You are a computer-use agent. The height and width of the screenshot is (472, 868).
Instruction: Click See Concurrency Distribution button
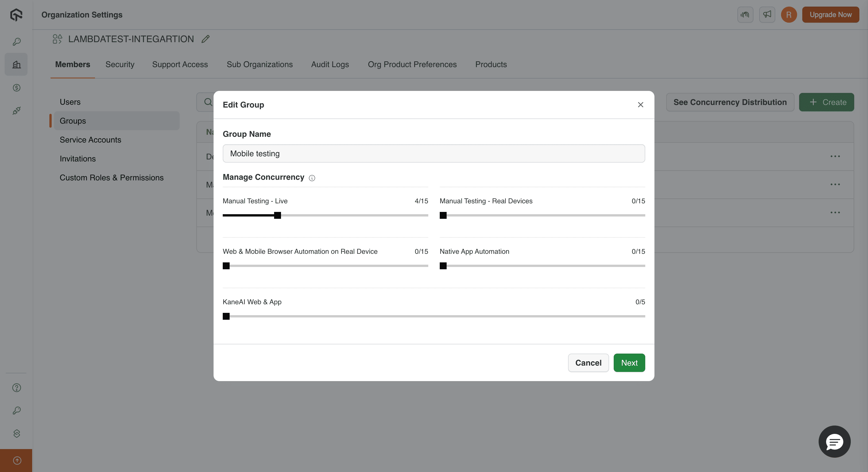730,102
